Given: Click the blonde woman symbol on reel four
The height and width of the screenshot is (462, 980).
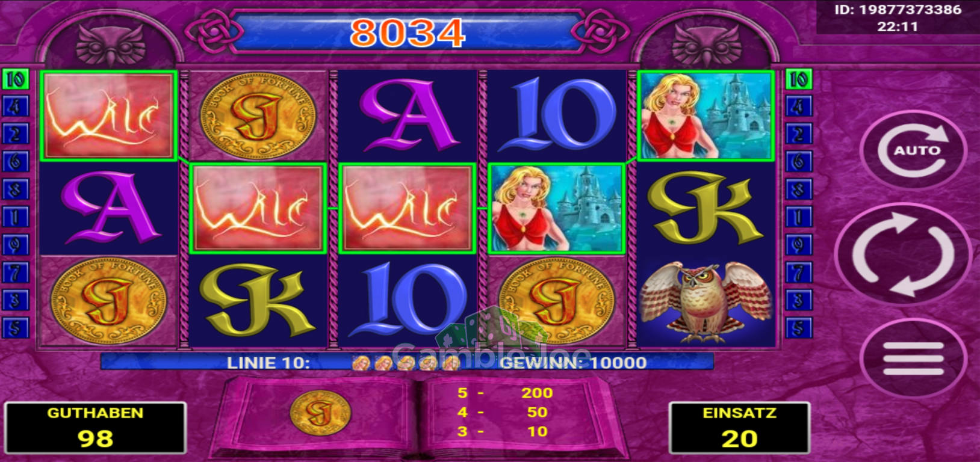Looking at the screenshot, I should pyautogui.click(x=556, y=209).
